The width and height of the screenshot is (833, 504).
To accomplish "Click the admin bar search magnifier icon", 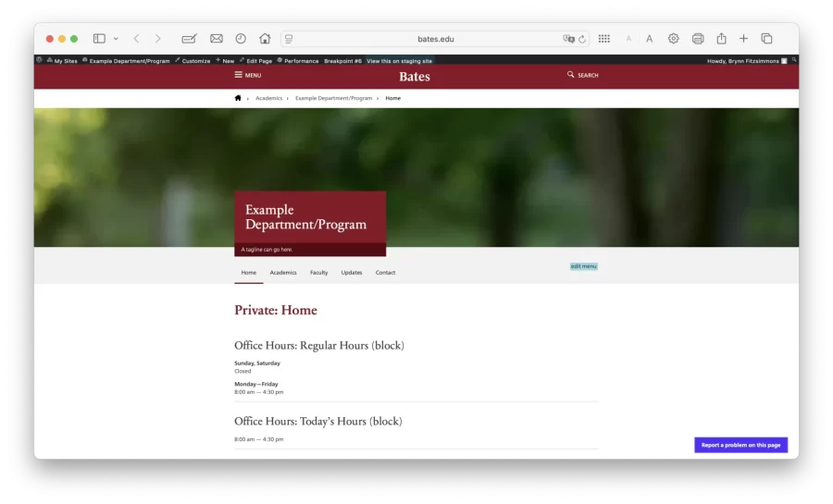I will [x=794, y=60].
